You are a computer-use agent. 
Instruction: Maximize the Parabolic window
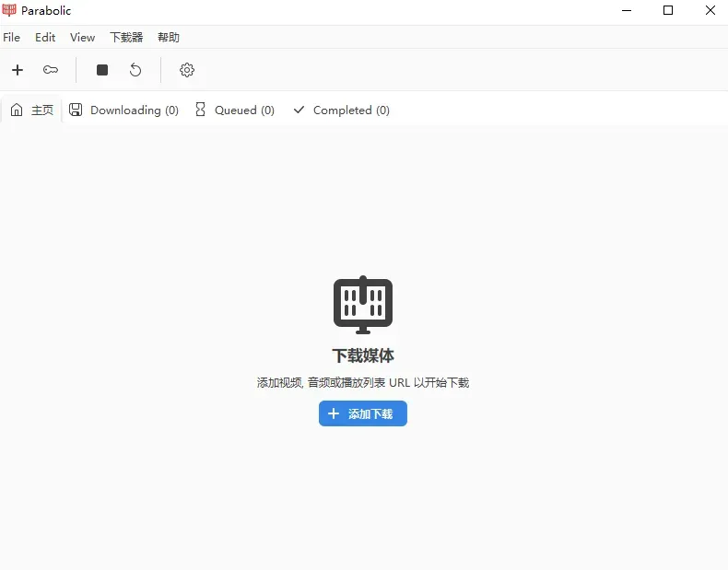668,10
